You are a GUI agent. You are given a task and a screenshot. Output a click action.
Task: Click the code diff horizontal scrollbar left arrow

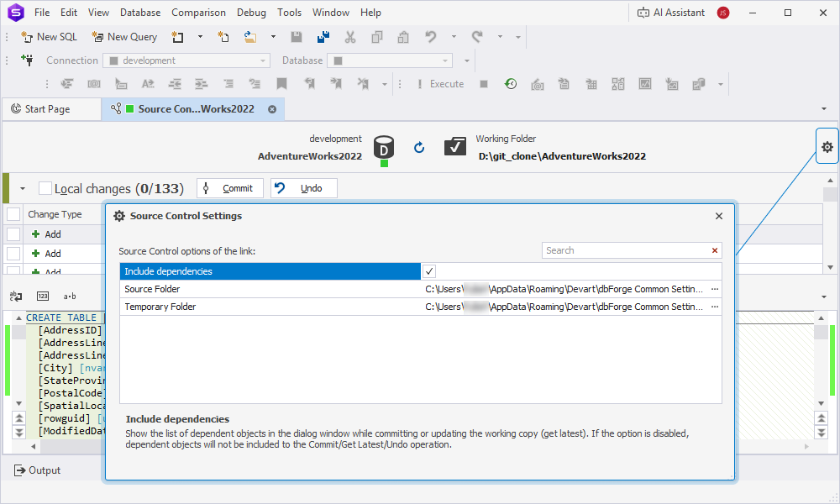[x=34, y=446]
